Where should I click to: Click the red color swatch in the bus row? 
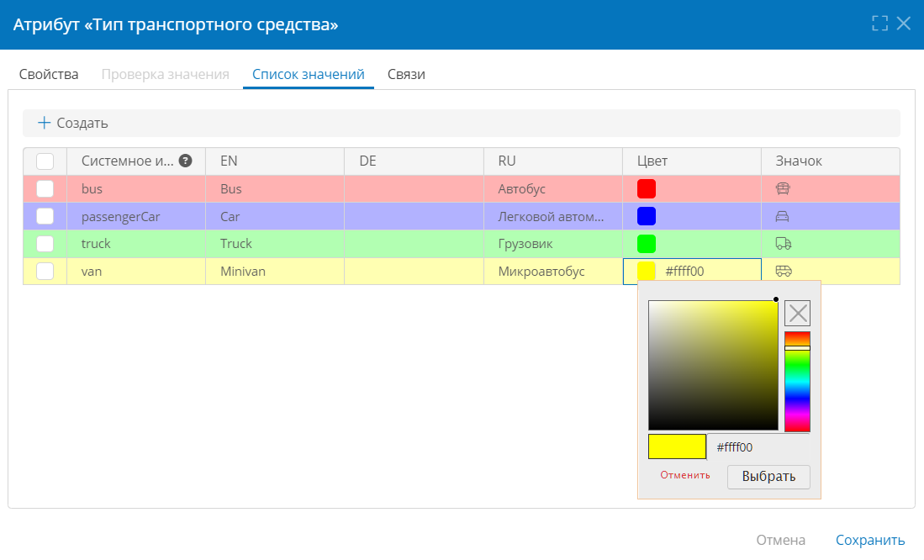tap(647, 188)
